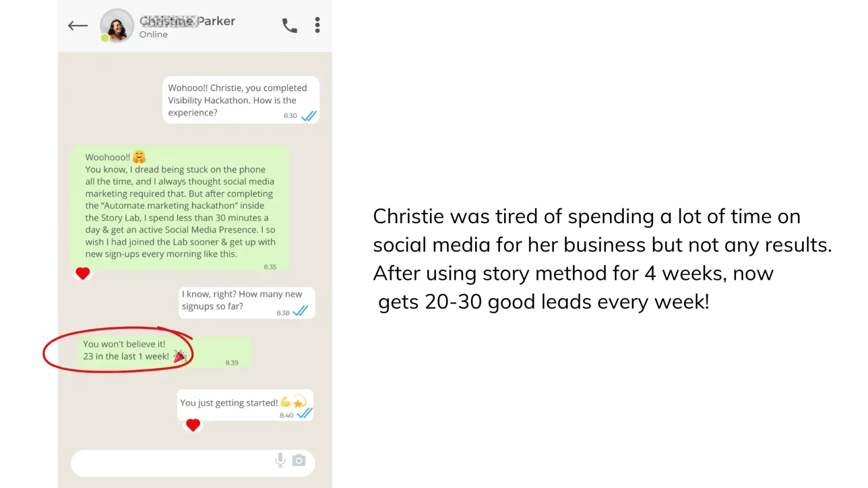The width and height of the screenshot is (868, 488).
Task: Select the long 'Woohooo!!' green message
Action: 180,208
